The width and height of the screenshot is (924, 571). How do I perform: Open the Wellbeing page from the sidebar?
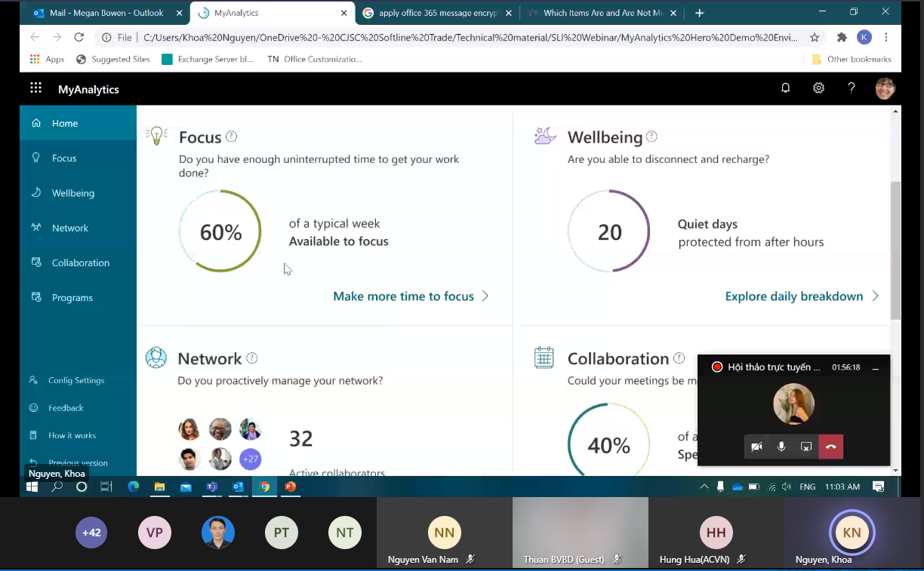point(78,193)
